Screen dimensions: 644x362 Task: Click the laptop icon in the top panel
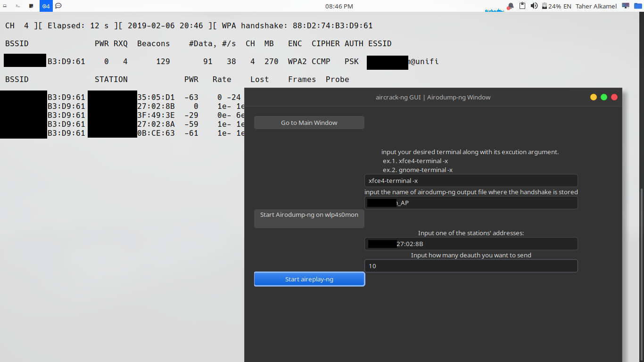point(5,6)
